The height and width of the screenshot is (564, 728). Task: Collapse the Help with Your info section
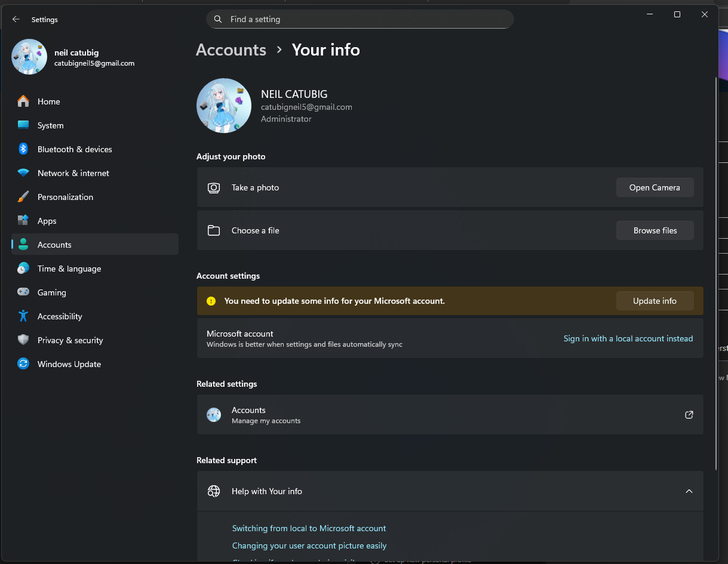coord(689,491)
